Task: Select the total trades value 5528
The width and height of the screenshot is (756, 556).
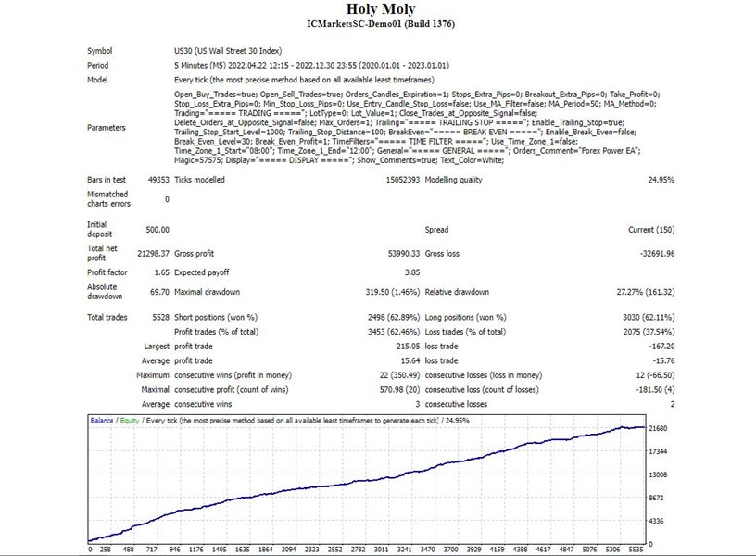Action: pyautogui.click(x=160, y=317)
